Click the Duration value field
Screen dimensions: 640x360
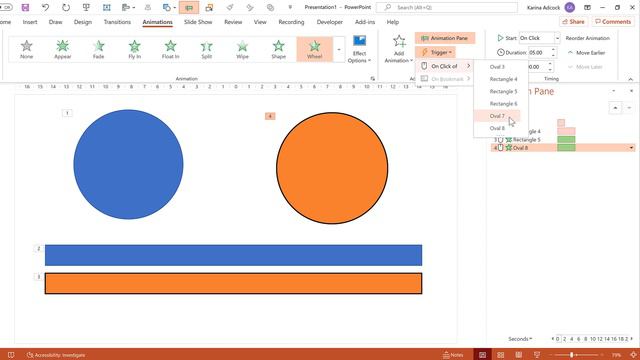coord(539,53)
